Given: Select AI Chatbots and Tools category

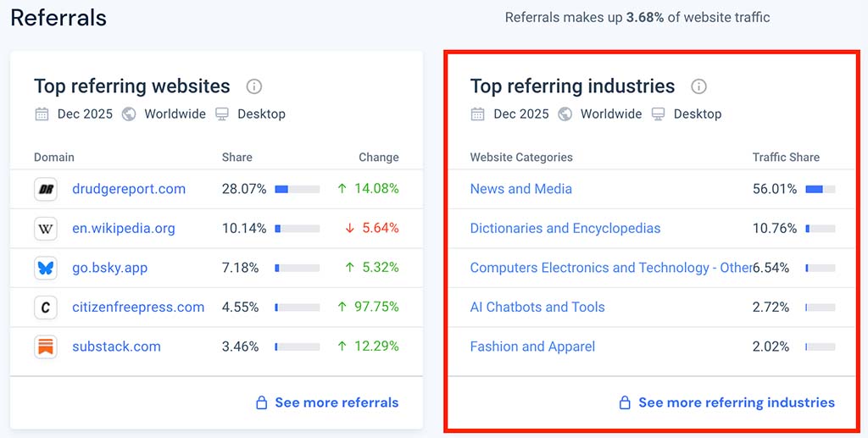Looking at the screenshot, I should (x=537, y=308).
